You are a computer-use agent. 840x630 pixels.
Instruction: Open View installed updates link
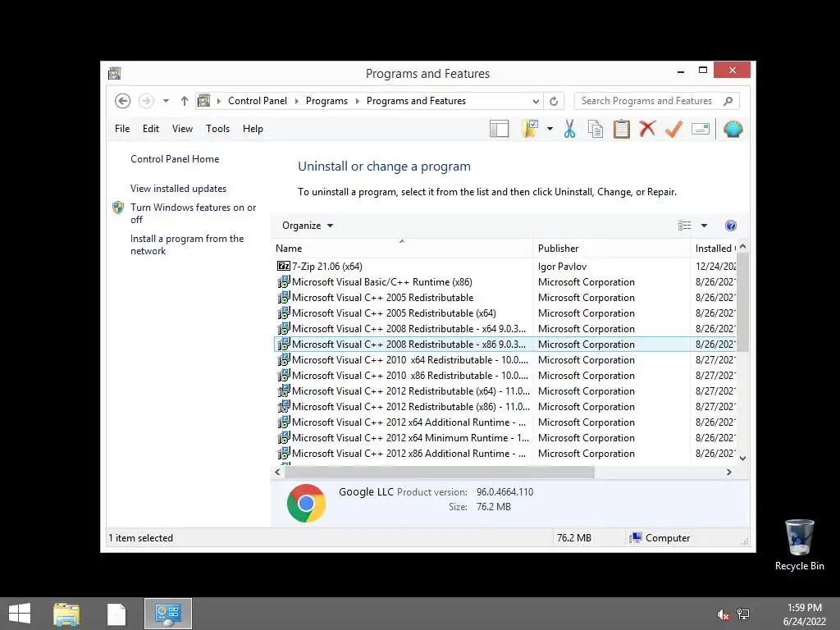(178, 189)
